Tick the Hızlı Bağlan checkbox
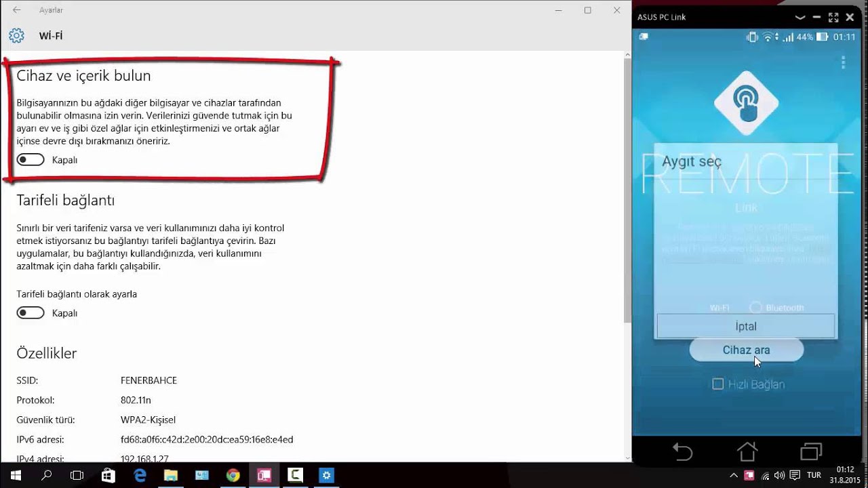Viewport: 868px width, 488px height. click(x=718, y=384)
